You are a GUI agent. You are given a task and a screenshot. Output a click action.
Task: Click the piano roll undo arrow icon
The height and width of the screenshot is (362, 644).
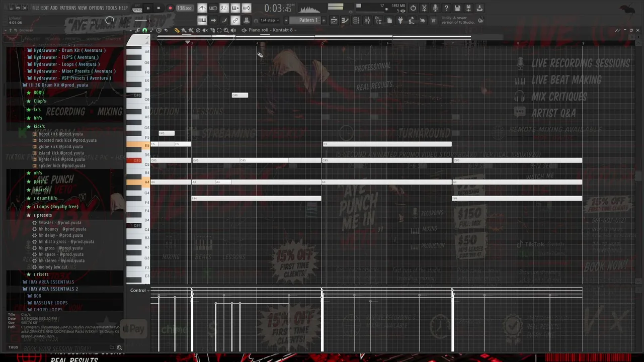click(x=166, y=30)
